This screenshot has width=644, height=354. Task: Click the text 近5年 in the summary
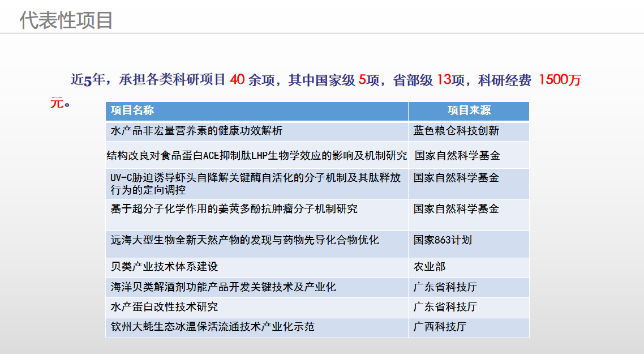[88, 79]
